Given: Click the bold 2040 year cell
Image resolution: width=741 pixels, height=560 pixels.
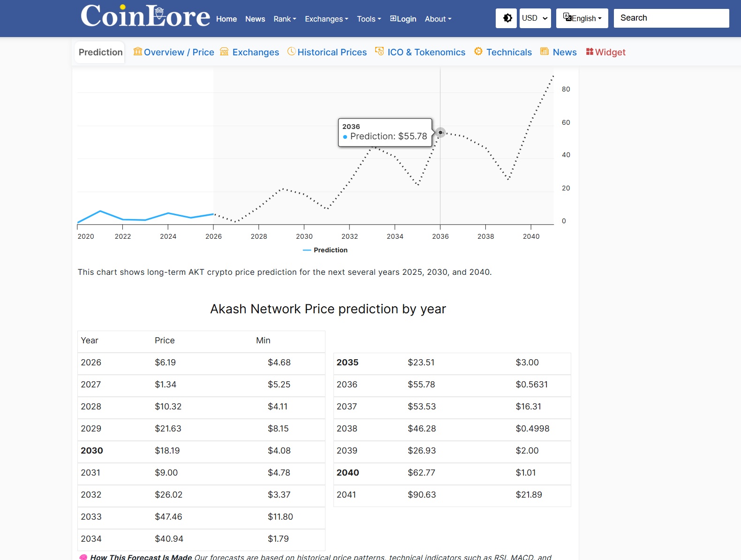Looking at the screenshot, I should (x=348, y=473).
